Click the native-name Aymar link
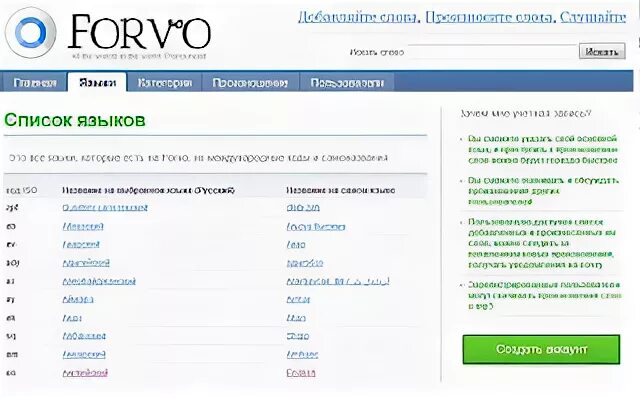The height and width of the screenshot is (398, 640). pyautogui.click(x=298, y=299)
